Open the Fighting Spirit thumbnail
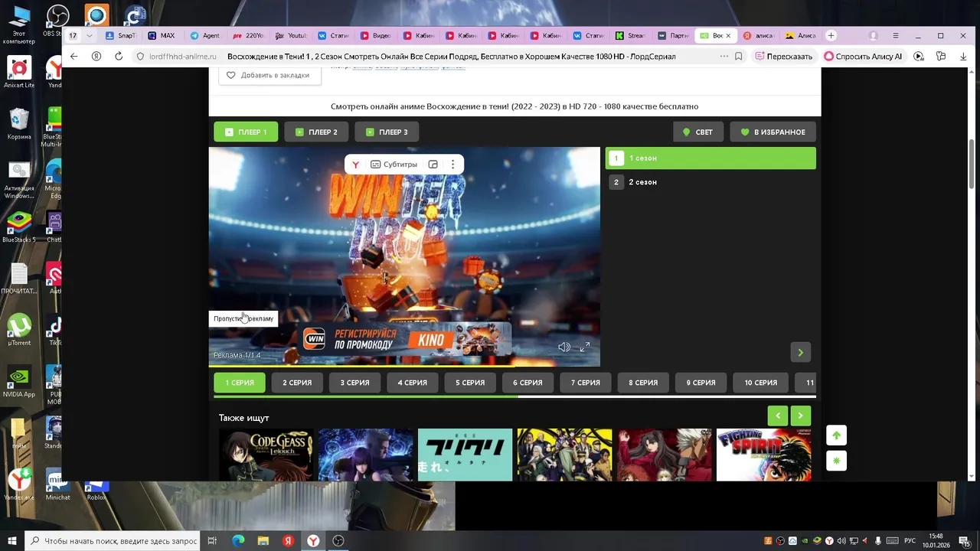Viewport: 980px width, 551px height. click(763, 455)
